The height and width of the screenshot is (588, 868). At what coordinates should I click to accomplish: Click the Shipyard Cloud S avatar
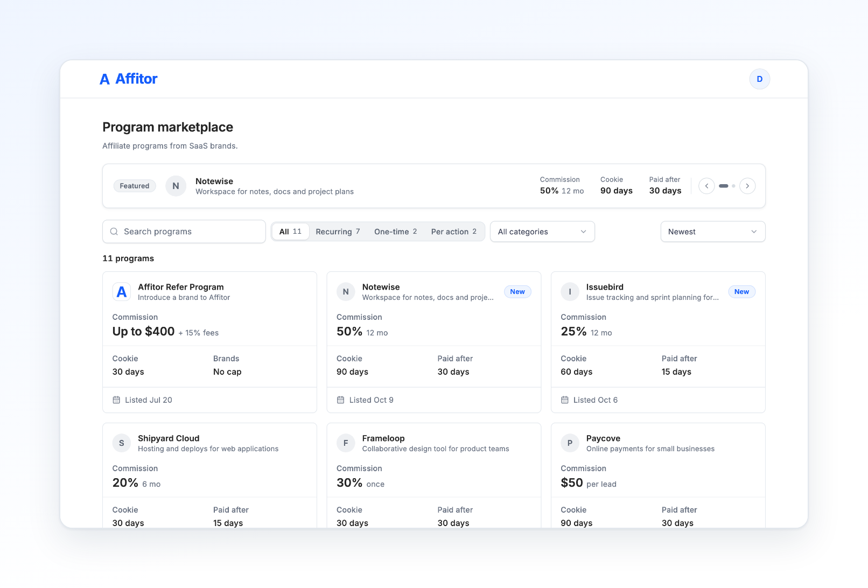click(122, 443)
